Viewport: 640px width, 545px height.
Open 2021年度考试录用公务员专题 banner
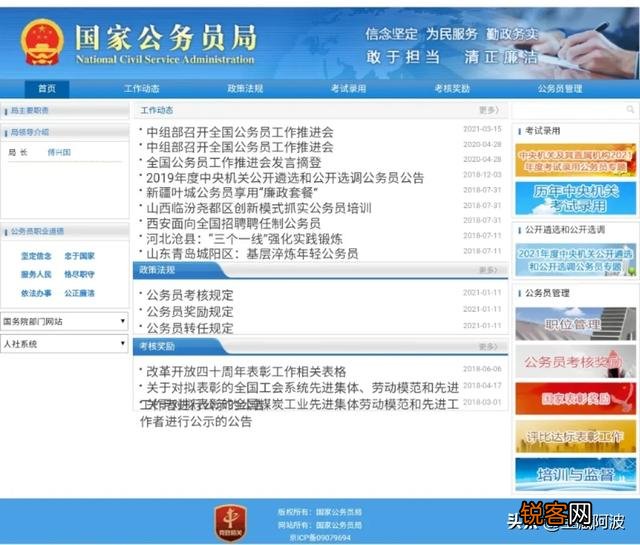click(576, 160)
